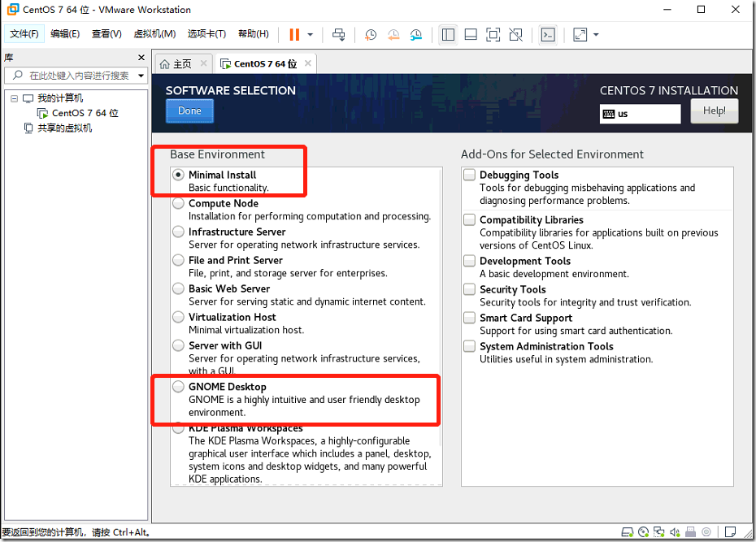Click the Base Environment list scrollbar
Image resolution: width=756 pixels, height=542 pixels.
(x=441, y=308)
